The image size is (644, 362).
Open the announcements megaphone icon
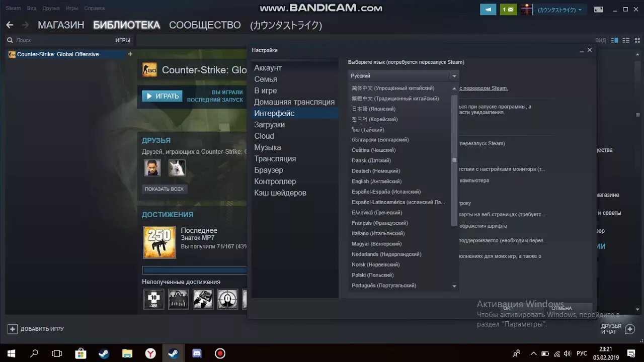[488, 10]
